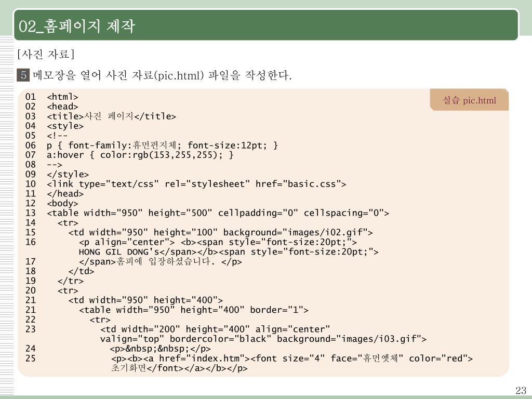Click the page number 23
The width and height of the screenshot is (532, 399).
coord(521,390)
